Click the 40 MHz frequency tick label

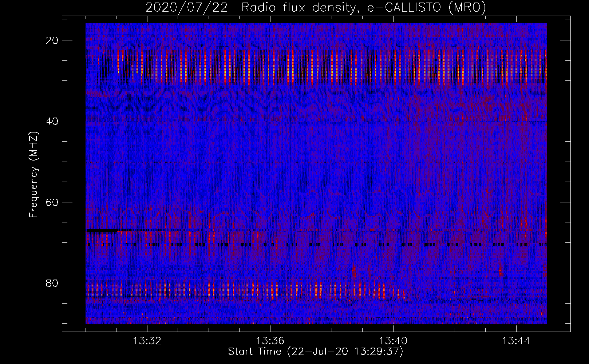(52, 121)
